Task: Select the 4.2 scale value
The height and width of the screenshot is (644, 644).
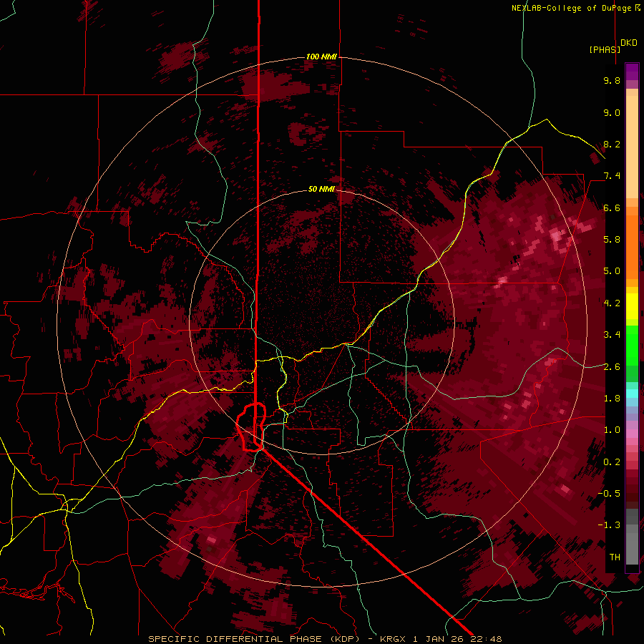Action: pos(612,303)
